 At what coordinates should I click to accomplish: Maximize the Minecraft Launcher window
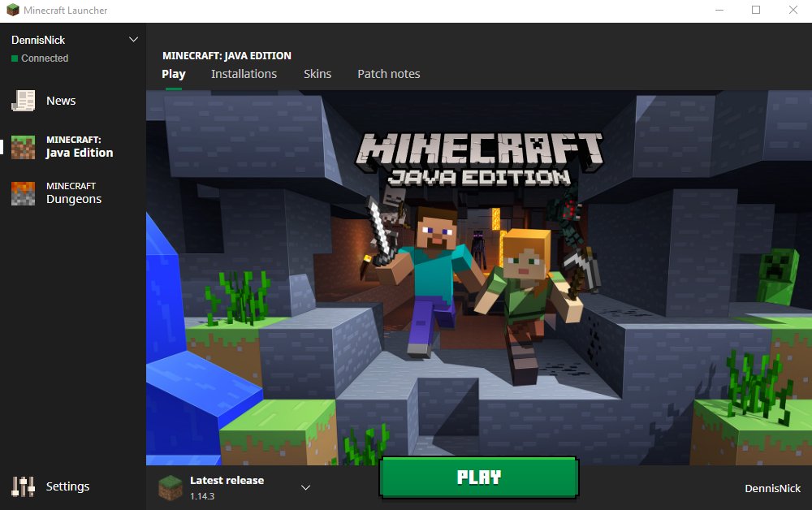[x=756, y=10]
